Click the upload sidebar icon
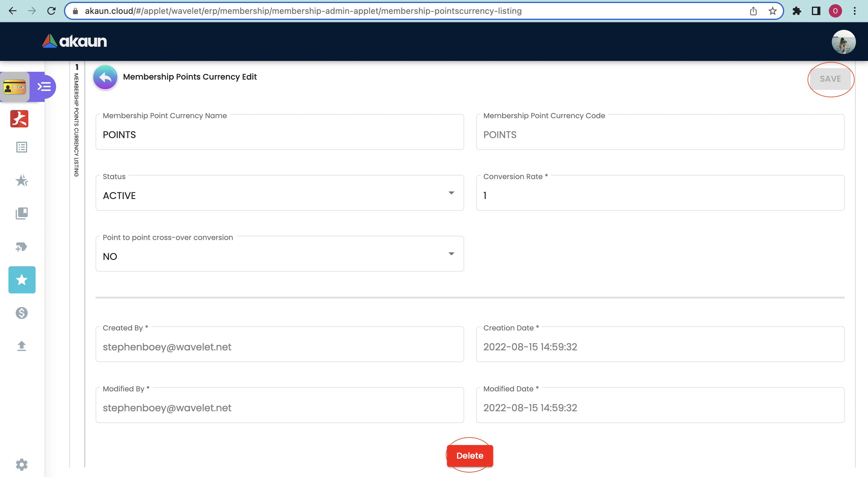The height and width of the screenshot is (477, 868). click(x=22, y=346)
